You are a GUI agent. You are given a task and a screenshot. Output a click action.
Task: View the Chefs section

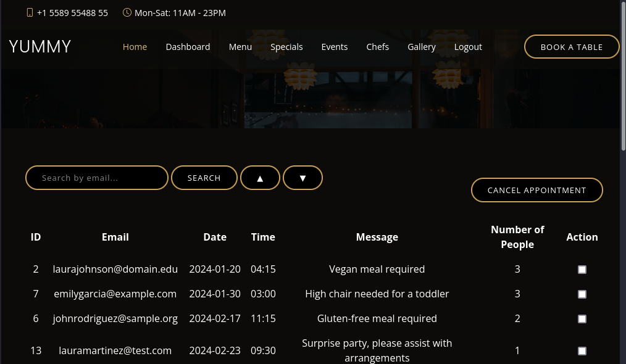tap(377, 46)
